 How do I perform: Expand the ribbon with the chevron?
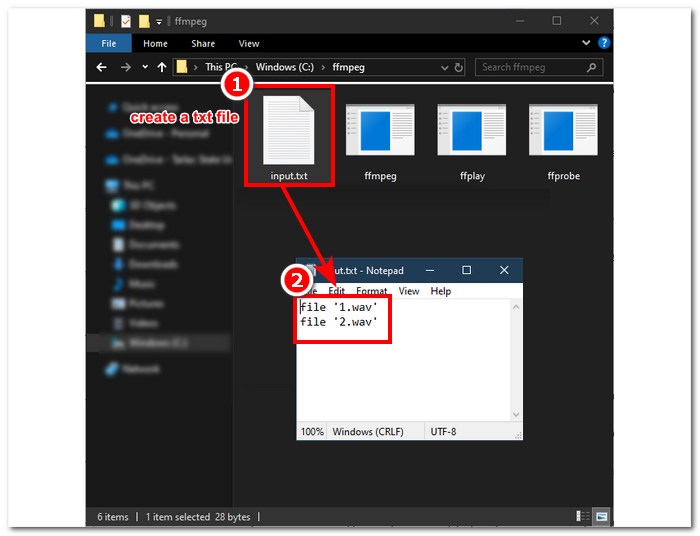[x=586, y=43]
